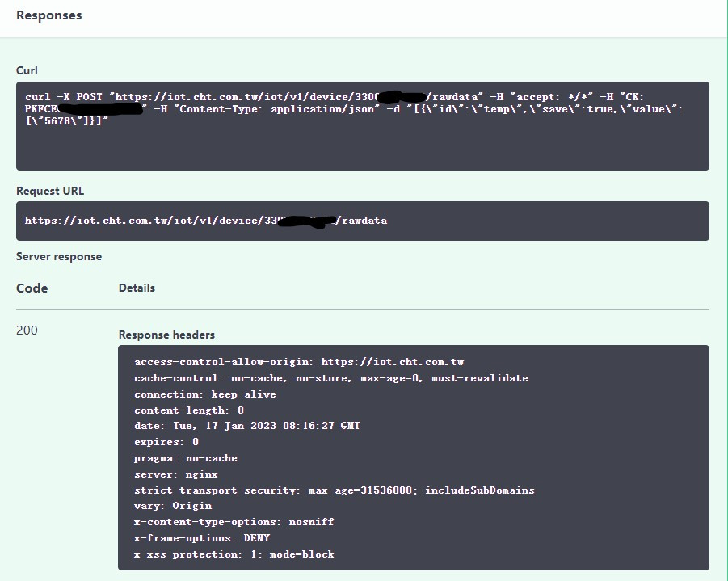Click the x-content-type-options: nosniff line
728x581 pixels.
click(x=234, y=522)
